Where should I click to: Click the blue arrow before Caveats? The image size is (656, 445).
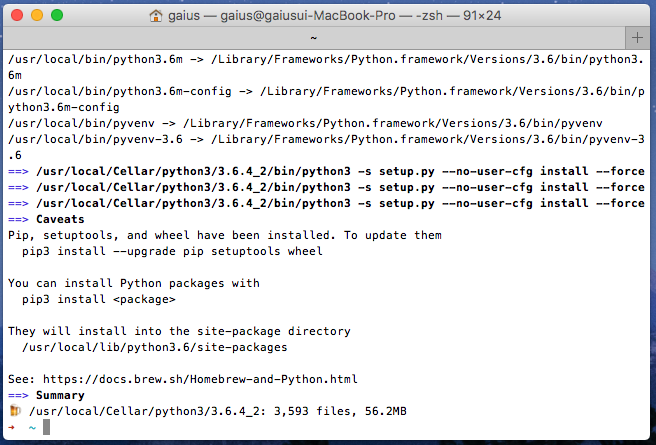point(20,219)
